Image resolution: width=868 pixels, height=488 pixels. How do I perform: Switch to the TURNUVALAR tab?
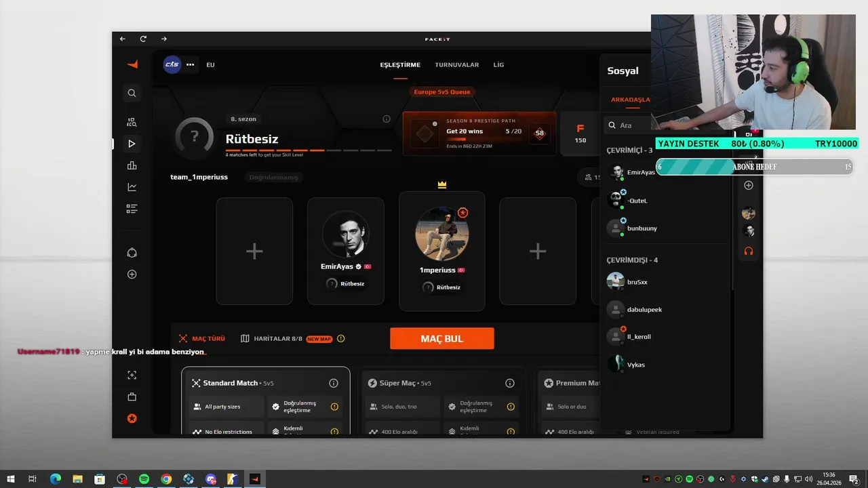pyautogui.click(x=457, y=65)
